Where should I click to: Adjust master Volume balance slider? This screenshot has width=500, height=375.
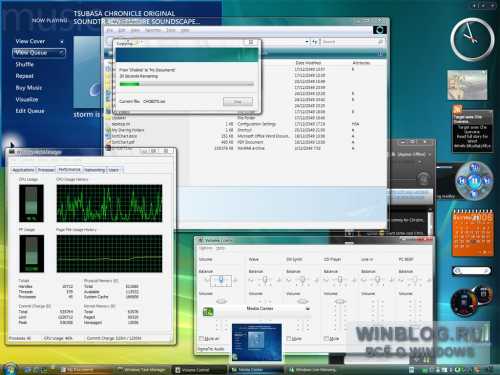point(221,280)
